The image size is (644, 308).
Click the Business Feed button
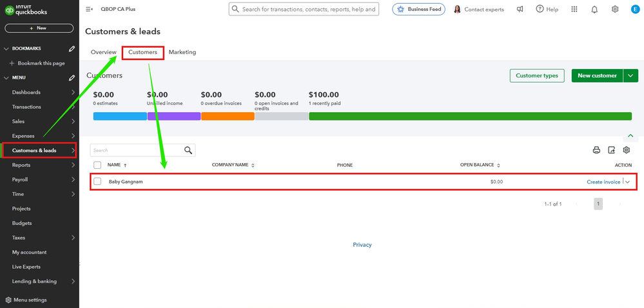coord(418,9)
